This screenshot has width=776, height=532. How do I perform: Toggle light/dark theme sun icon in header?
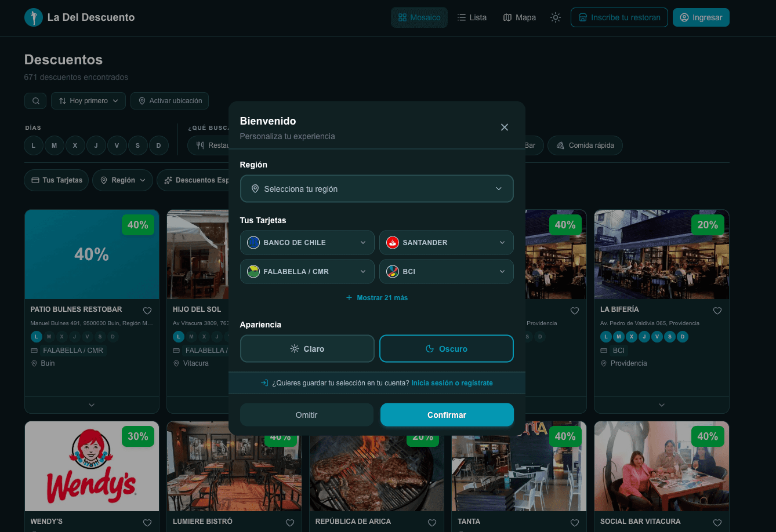point(556,17)
